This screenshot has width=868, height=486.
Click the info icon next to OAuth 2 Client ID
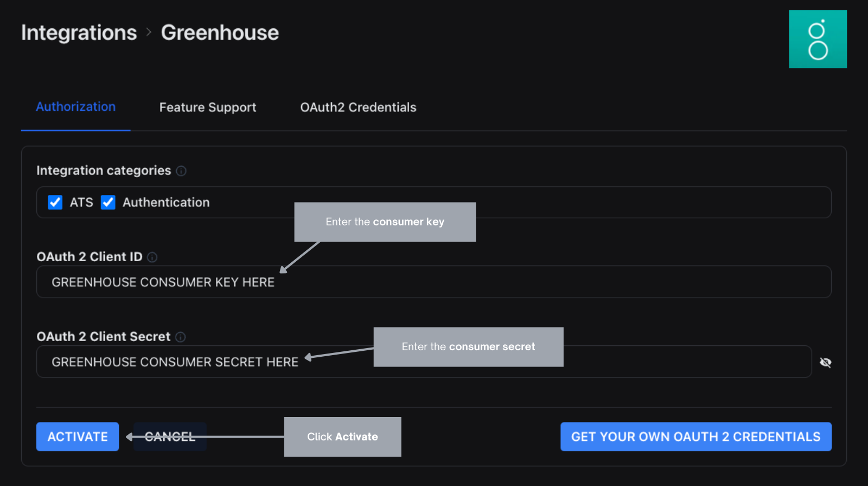click(x=152, y=257)
